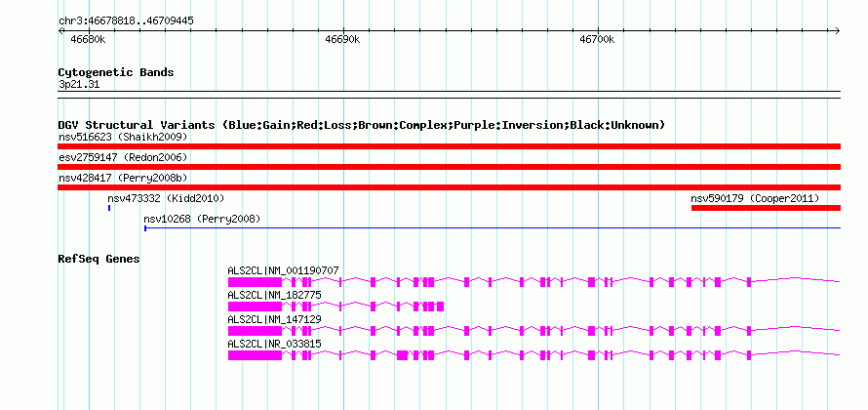Screen dimensions: 868x410
Task: Select the red nsv590179 loss bar
Action: tap(767, 208)
